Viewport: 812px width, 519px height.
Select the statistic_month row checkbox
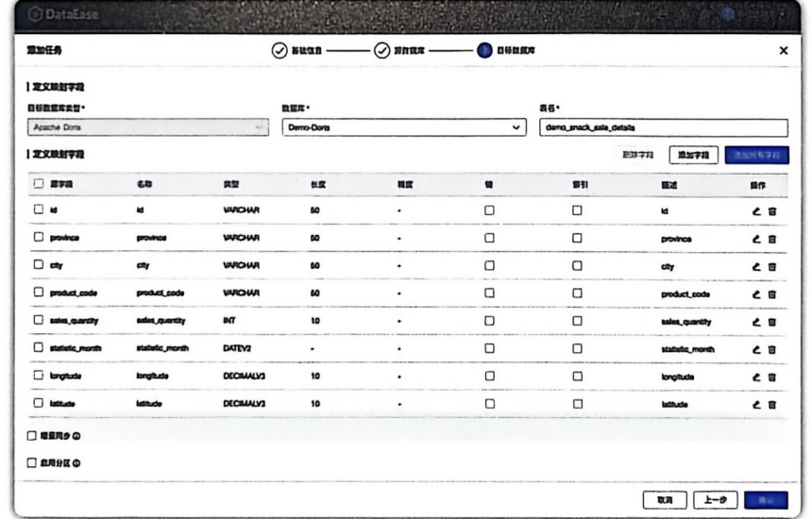click(39, 347)
